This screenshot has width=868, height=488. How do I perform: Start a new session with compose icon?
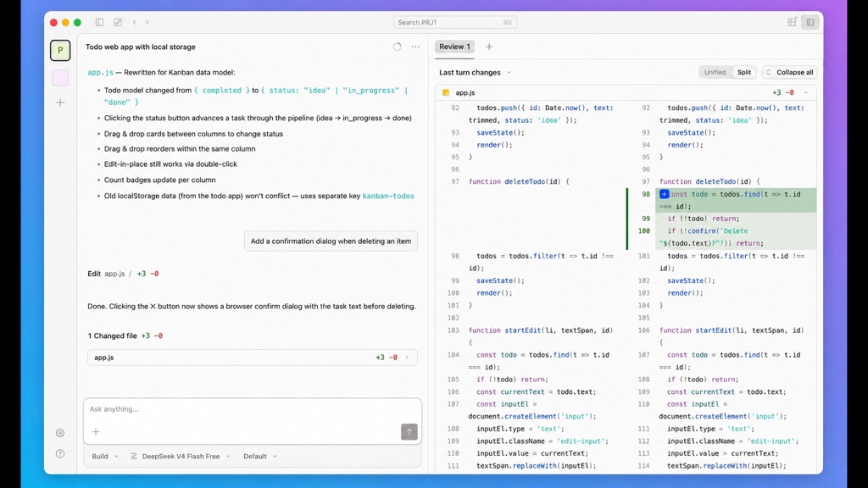pos(118,22)
